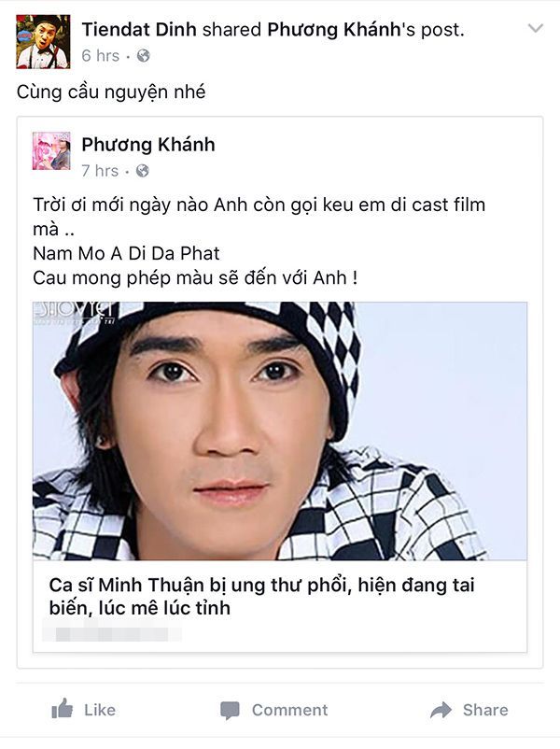Click the blurred article source domain
The height and width of the screenshot is (749, 560).
(112, 634)
